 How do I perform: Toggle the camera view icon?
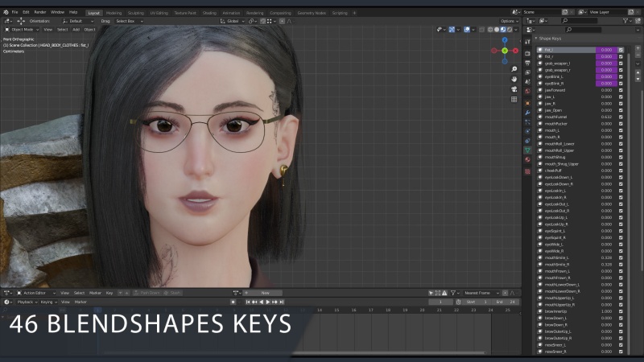pyautogui.click(x=514, y=89)
